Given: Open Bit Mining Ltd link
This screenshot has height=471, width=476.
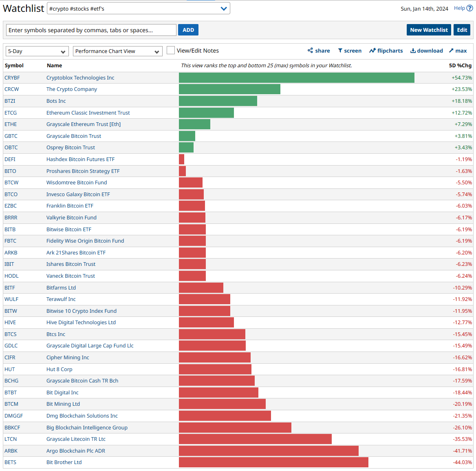Looking at the screenshot, I should pyautogui.click(x=63, y=404).
